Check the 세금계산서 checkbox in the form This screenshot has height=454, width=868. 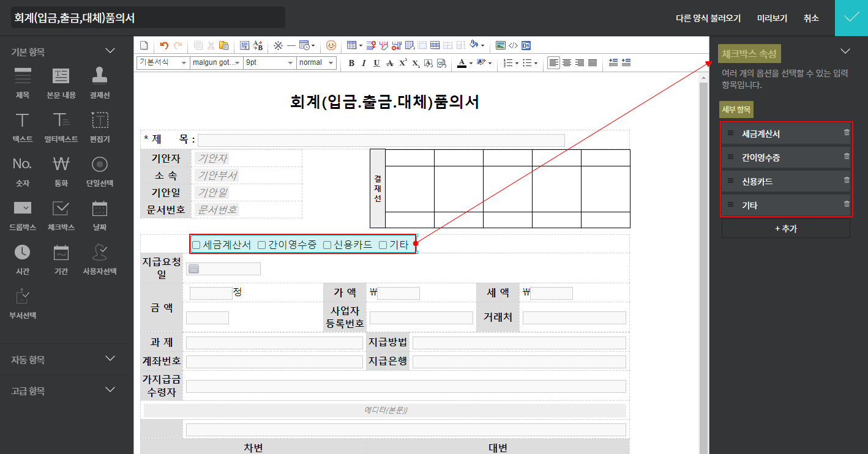(x=196, y=245)
